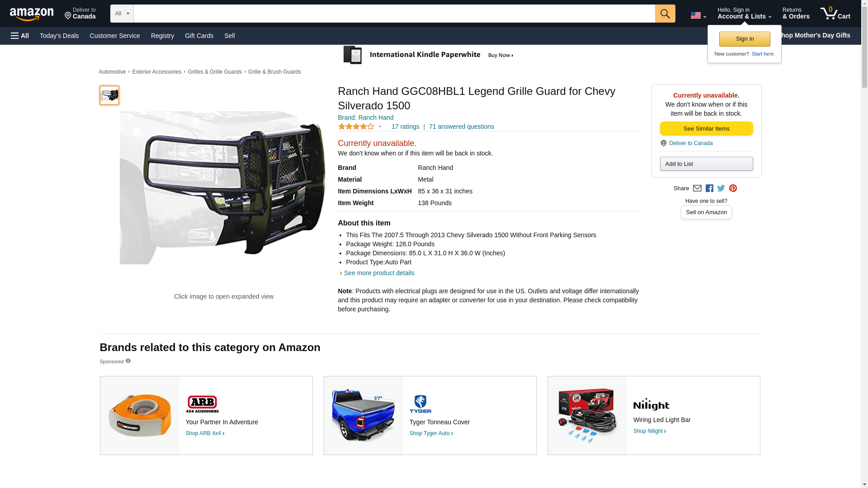This screenshot has width=868, height=488.
Task: Expand the language flag selector
Action: point(698,15)
